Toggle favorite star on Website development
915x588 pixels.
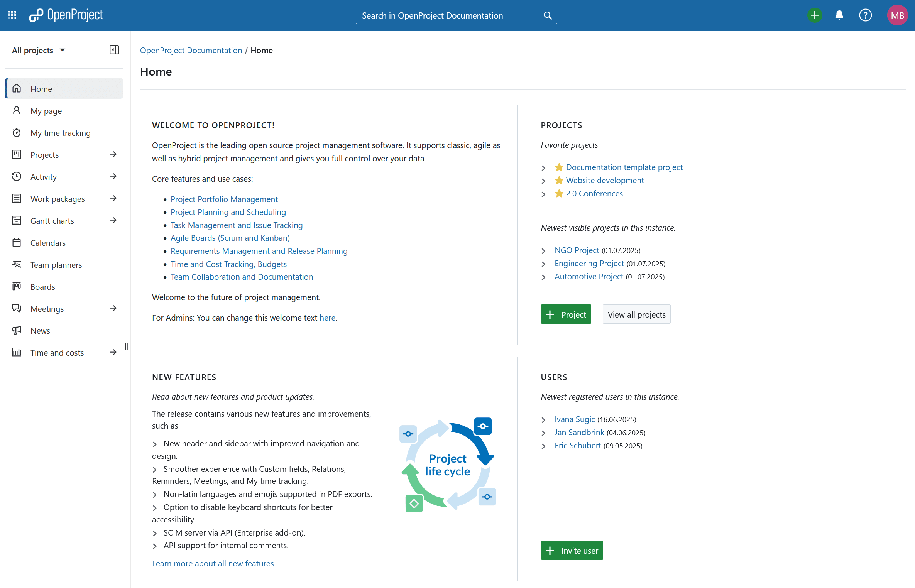tap(559, 181)
